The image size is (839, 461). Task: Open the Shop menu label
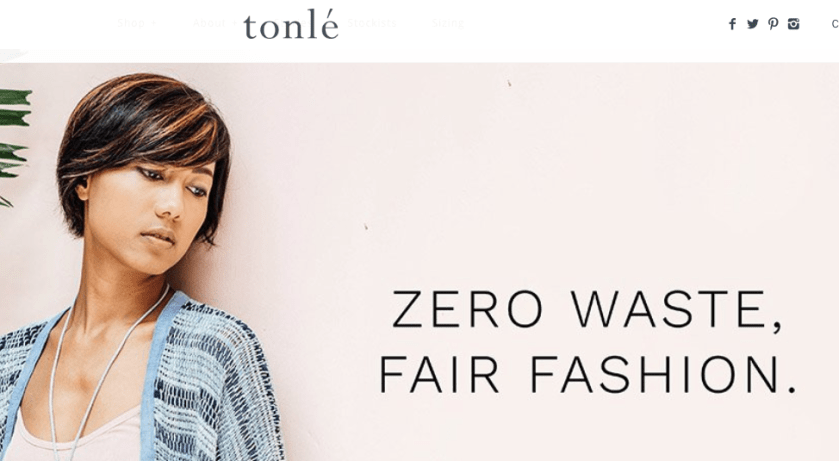pyautogui.click(x=131, y=23)
